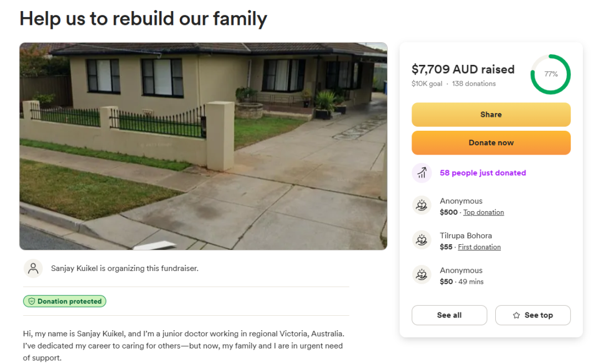Click the fundraiser title heading
Screen dimensions: 599x364
pyautogui.click(x=143, y=19)
